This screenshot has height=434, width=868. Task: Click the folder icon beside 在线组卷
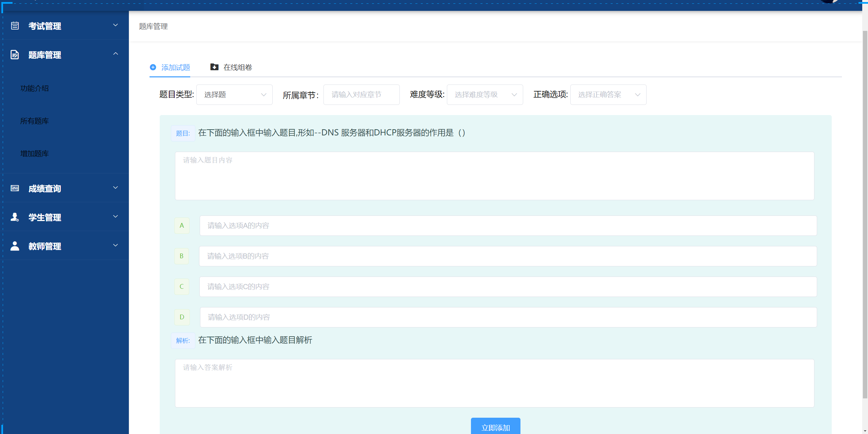point(214,67)
